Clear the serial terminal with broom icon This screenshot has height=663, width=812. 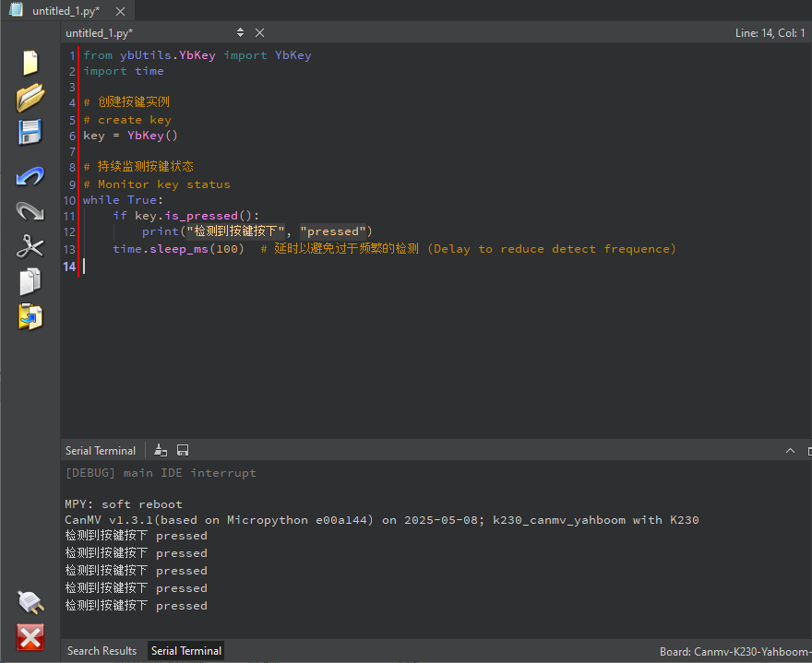pyautogui.click(x=161, y=450)
